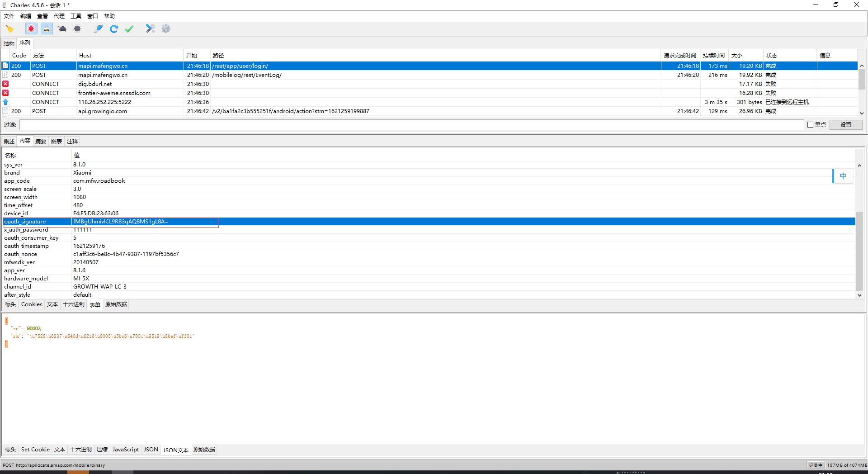Validate the selected response with the green checkmark
868x474 pixels.
tap(129, 29)
